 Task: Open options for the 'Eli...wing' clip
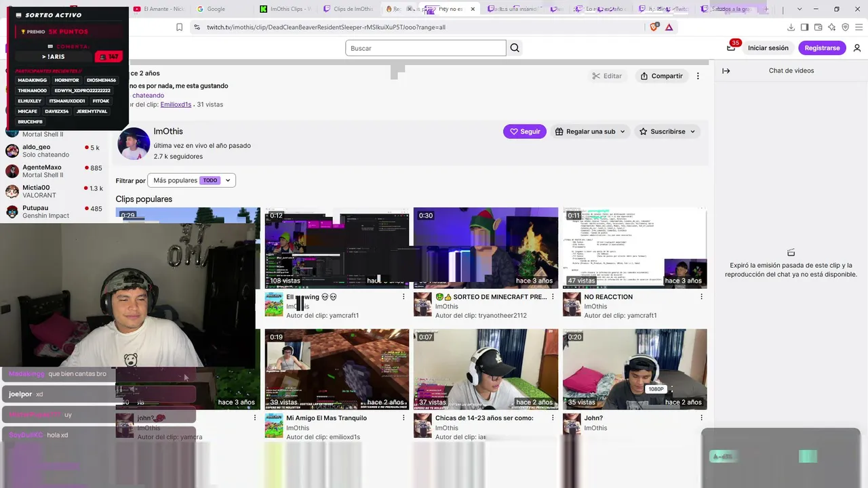[x=403, y=297]
